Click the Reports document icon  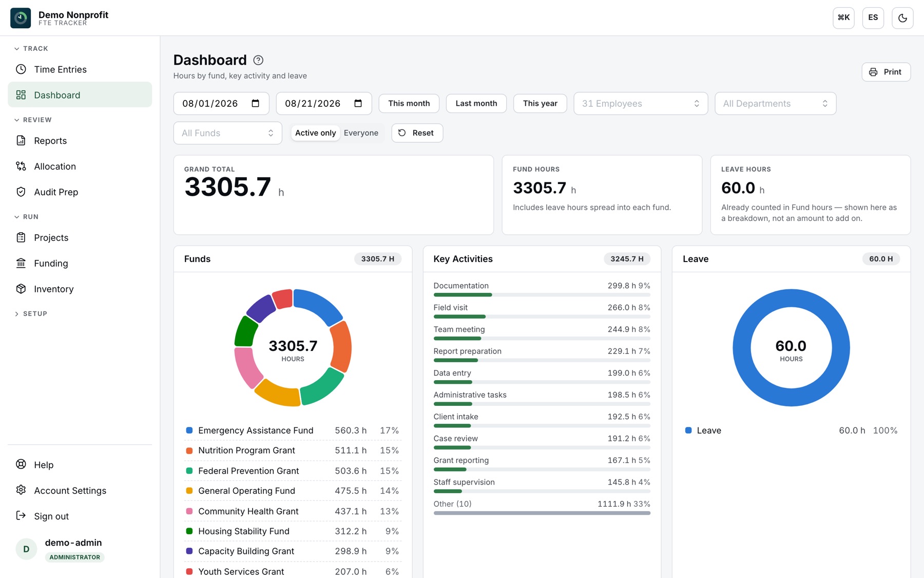click(x=21, y=141)
